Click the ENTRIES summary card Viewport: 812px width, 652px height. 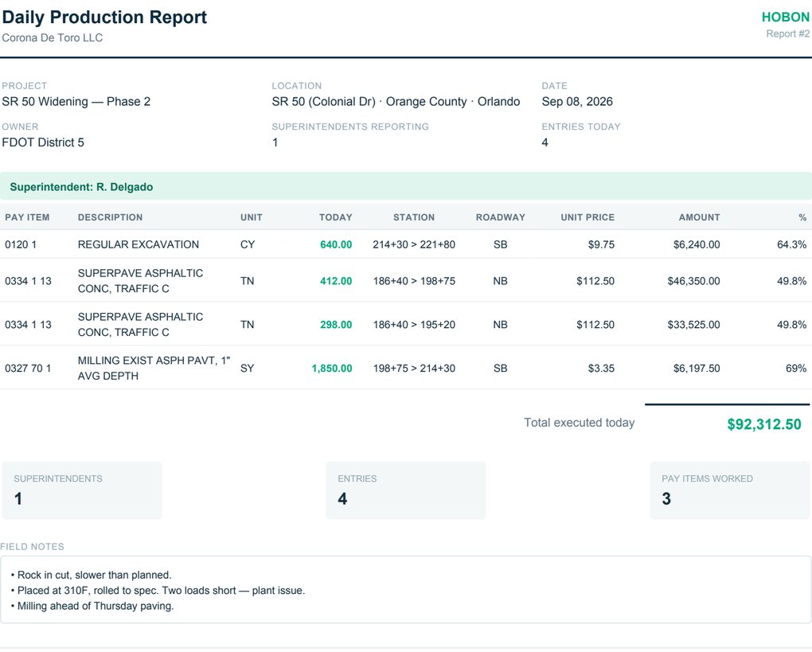[x=406, y=490]
